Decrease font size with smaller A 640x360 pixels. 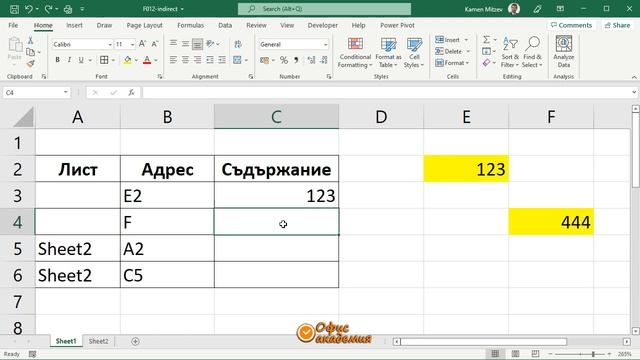tap(155, 44)
